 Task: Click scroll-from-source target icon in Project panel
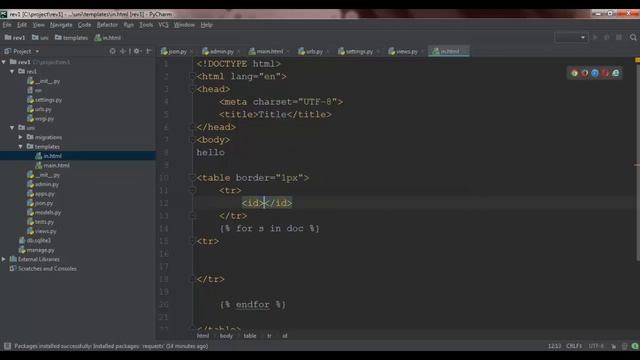click(x=112, y=51)
